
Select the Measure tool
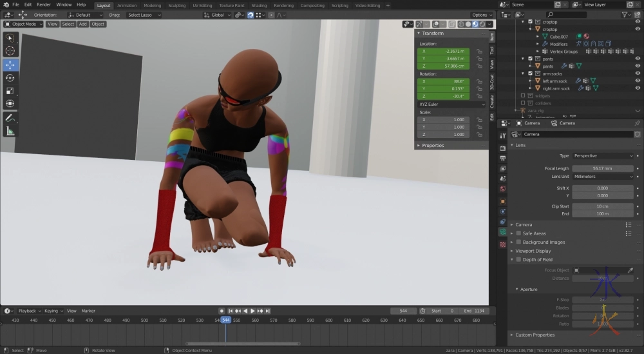click(x=10, y=131)
